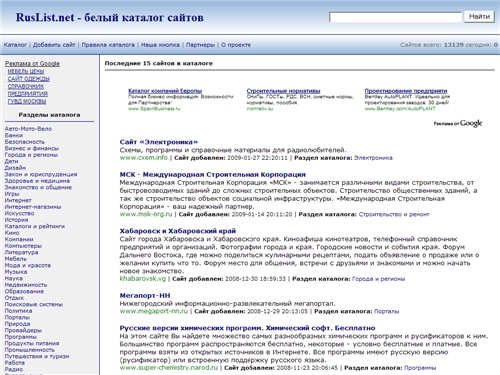Open the Бизнес и финансы category
This screenshot has height=375, width=500.
(32, 148)
